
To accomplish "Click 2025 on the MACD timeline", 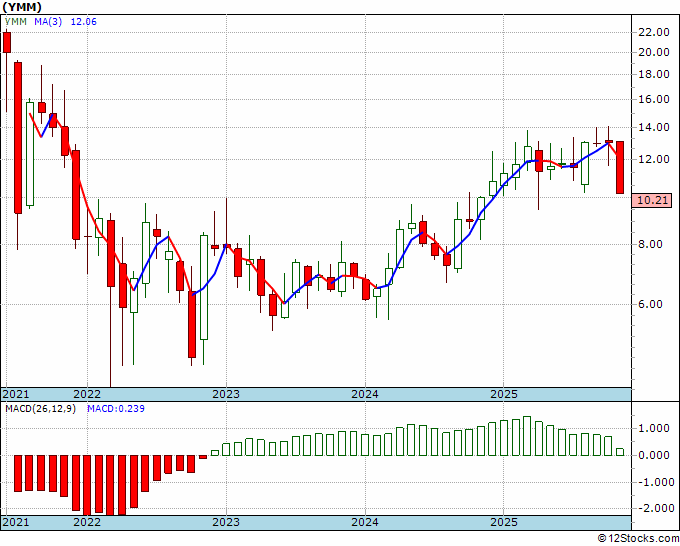I will pyautogui.click(x=504, y=522).
